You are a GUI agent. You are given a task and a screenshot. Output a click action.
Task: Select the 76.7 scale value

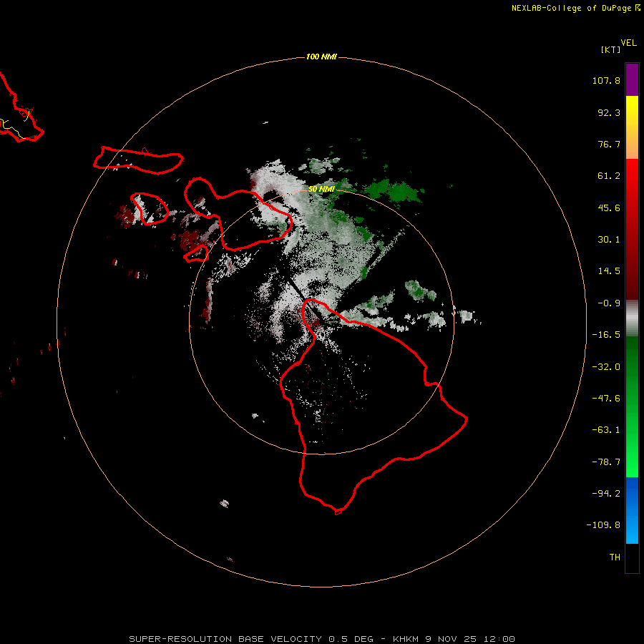[609, 144]
